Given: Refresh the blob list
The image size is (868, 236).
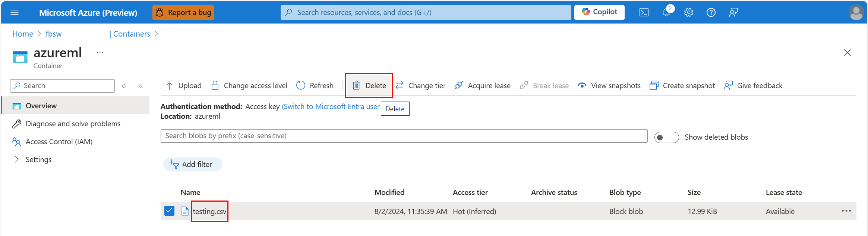Looking at the screenshot, I should click(315, 86).
